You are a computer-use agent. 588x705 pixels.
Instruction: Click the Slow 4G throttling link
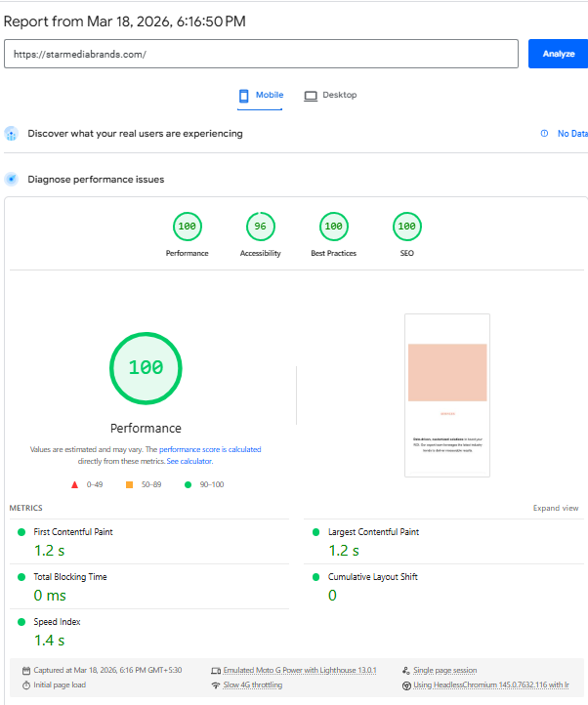click(253, 685)
